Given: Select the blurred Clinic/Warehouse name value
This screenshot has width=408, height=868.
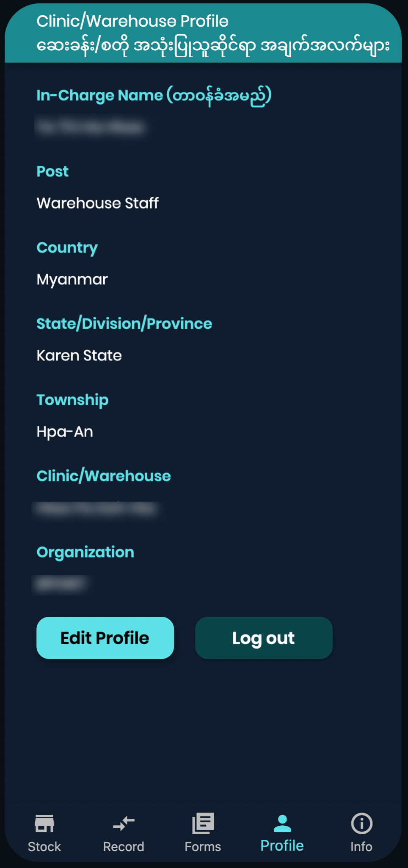Looking at the screenshot, I should pyautogui.click(x=96, y=508).
